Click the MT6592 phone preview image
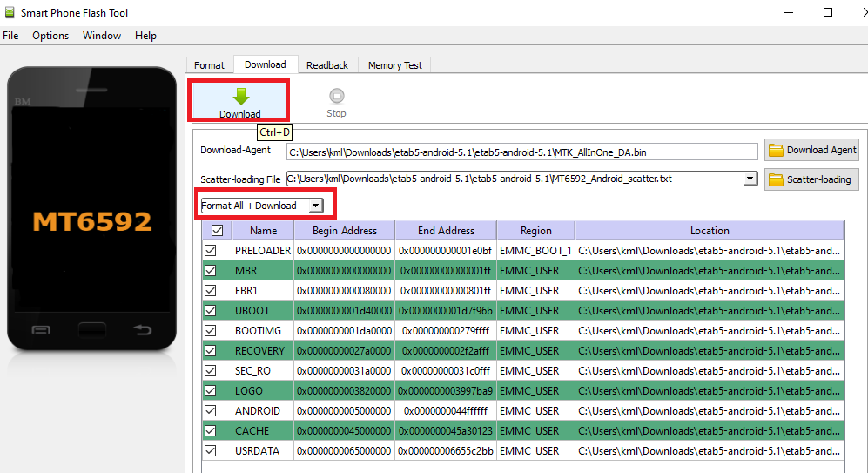Image resolution: width=868 pixels, height=473 pixels. pyautogui.click(x=92, y=209)
